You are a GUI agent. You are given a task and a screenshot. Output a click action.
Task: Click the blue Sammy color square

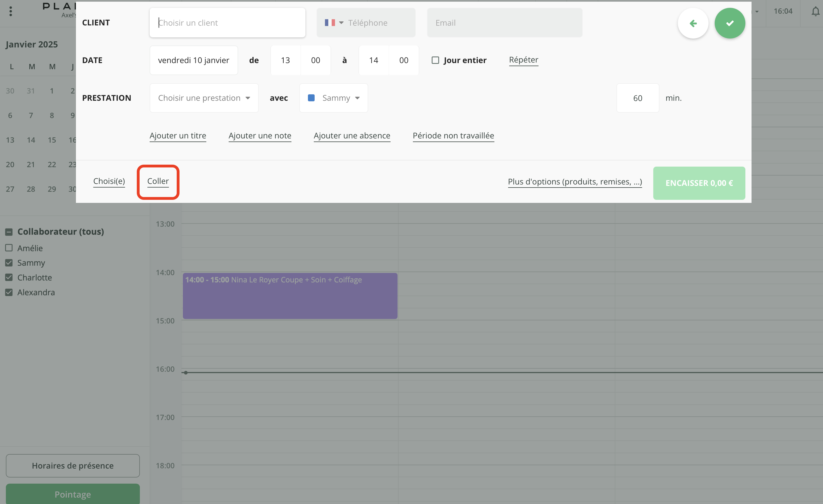pyautogui.click(x=311, y=98)
